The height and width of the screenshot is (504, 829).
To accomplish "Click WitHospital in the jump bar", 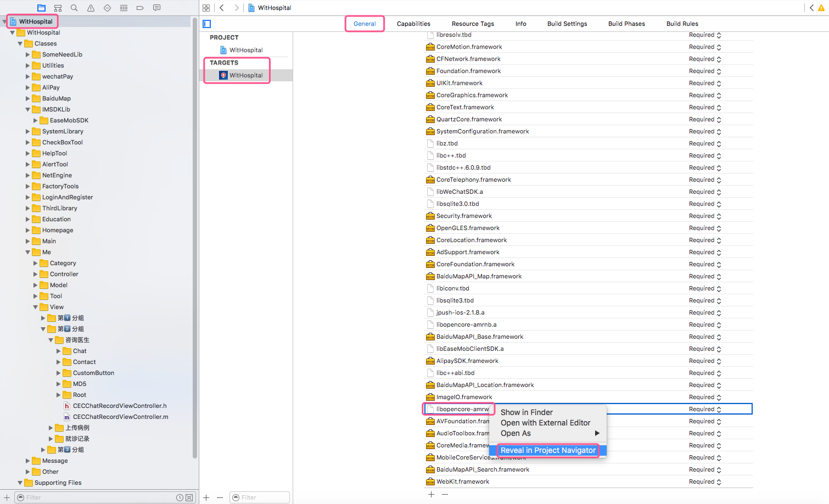I will 270,8.
